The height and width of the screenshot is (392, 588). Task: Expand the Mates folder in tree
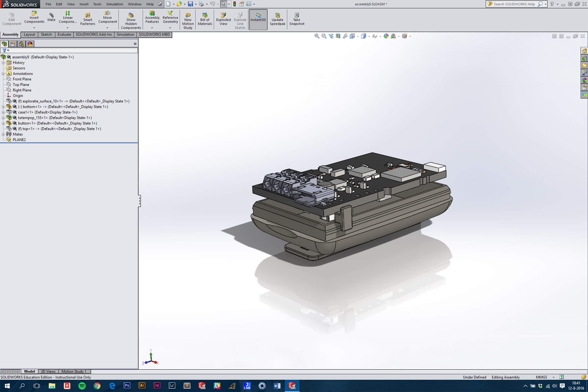pyautogui.click(x=3, y=134)
